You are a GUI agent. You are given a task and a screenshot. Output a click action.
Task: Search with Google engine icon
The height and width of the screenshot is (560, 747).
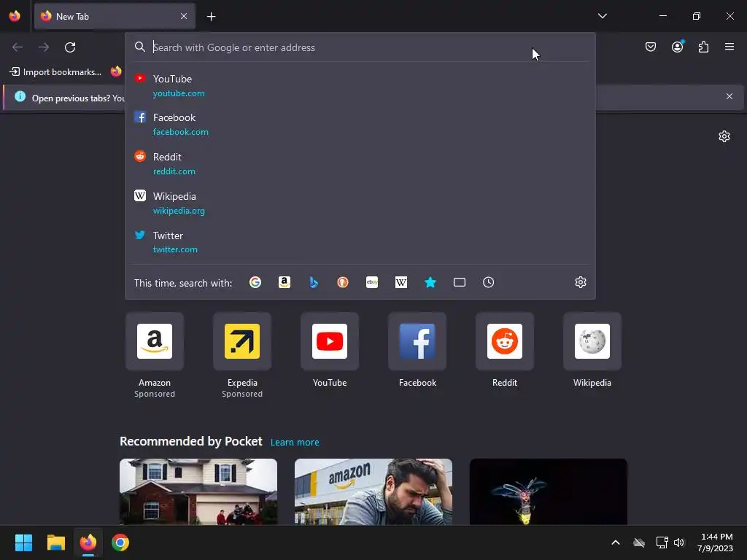255,282
